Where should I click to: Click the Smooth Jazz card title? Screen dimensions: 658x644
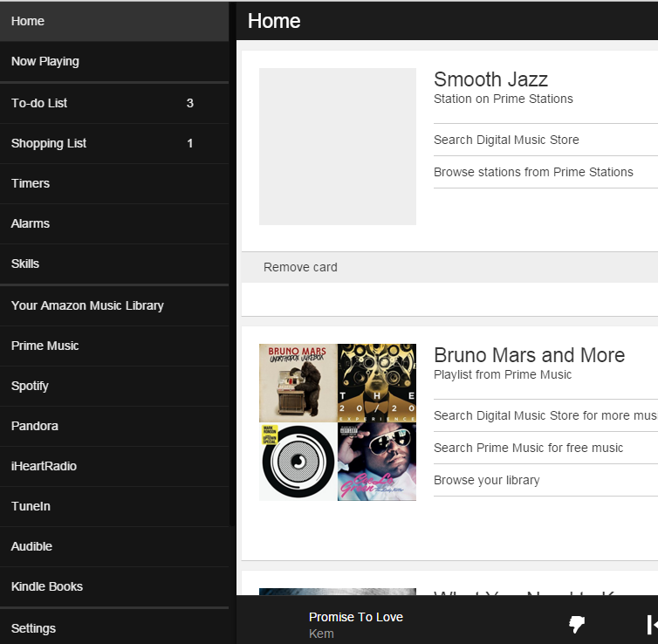[x=490, y=79]
